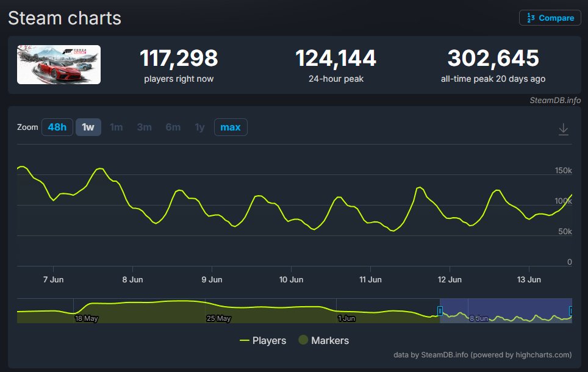Choose the 1m zoom option
The image size is (588, 372).
(117, 127)
